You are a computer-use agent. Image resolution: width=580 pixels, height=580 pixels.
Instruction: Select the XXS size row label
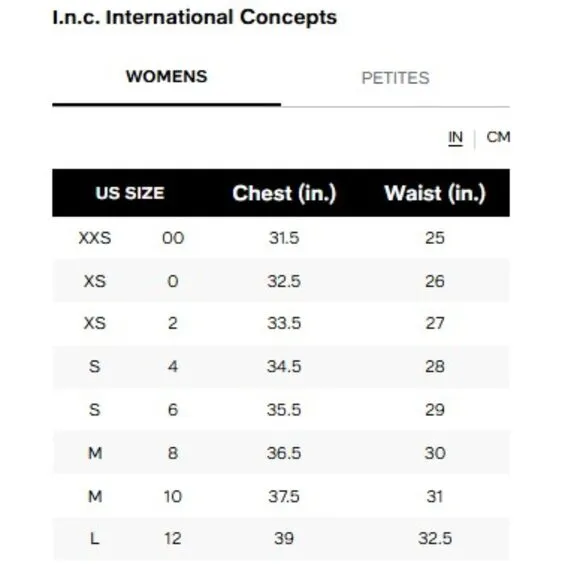click(x=95, y=238)
